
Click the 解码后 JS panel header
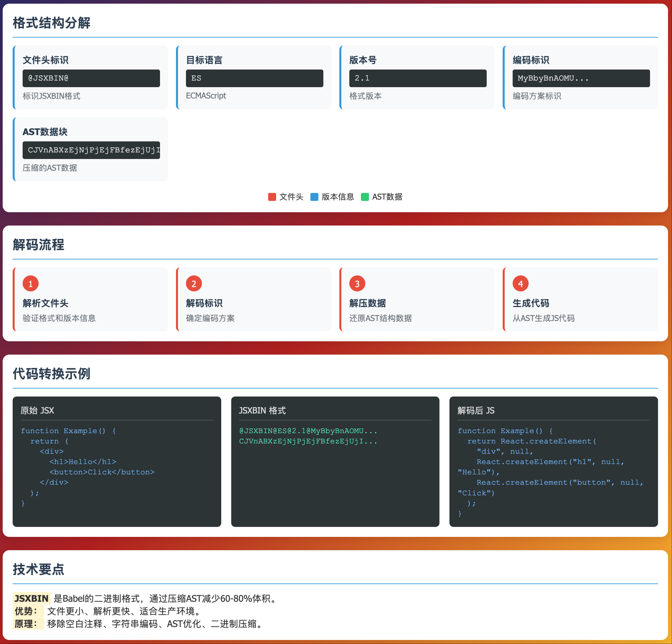[x=475, y=410]
